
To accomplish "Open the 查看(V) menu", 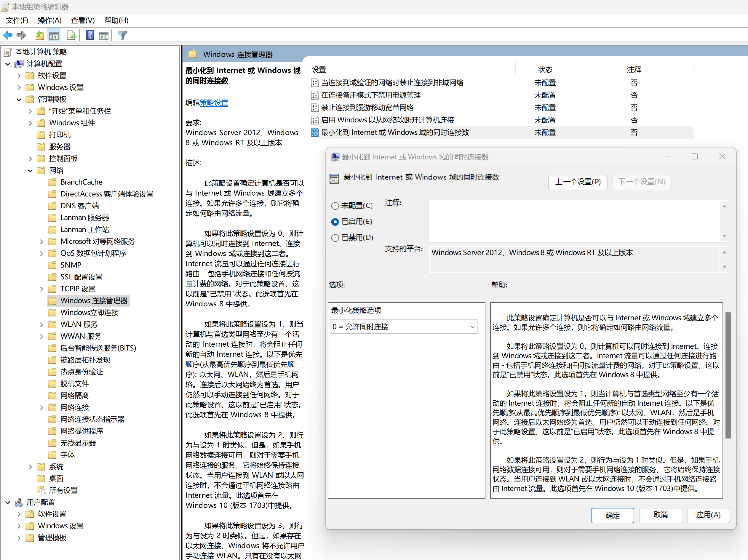I will (x=83, y=20).
